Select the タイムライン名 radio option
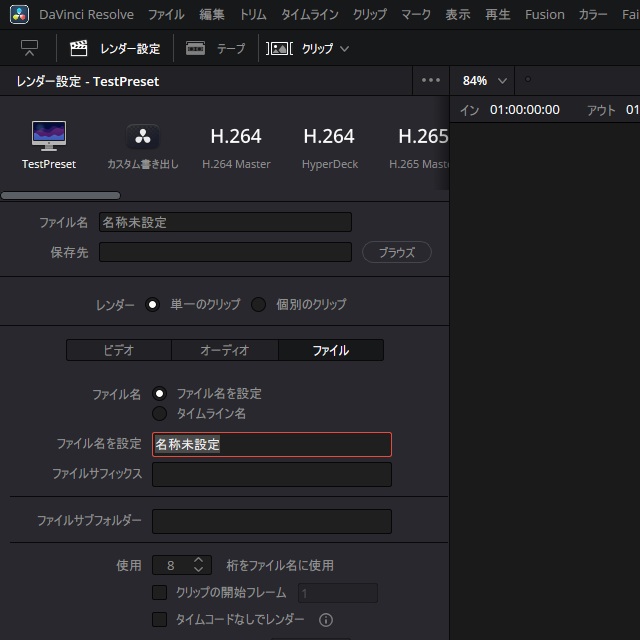 coord(159,413)
